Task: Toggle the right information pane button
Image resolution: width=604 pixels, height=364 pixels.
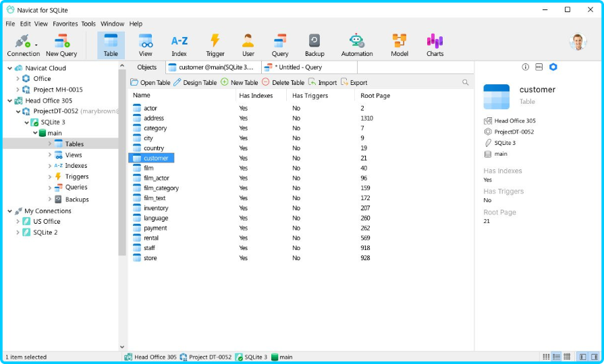Action: tap(594, 357)
